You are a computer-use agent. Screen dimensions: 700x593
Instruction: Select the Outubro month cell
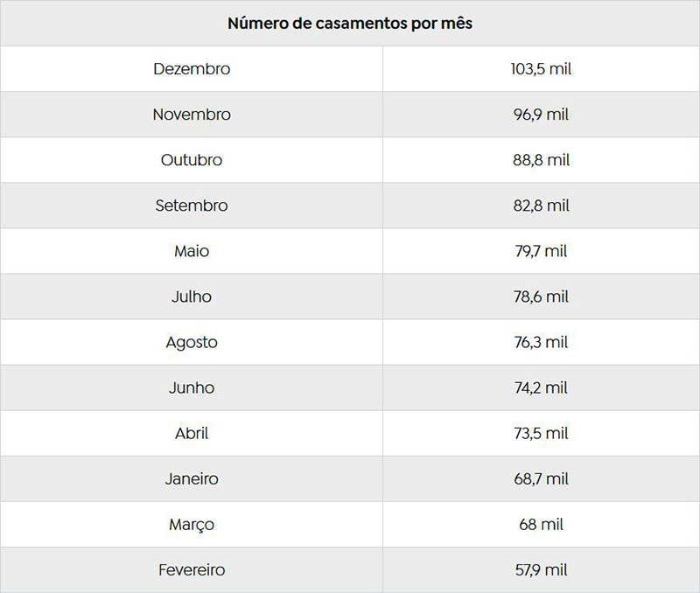(192, 160)
